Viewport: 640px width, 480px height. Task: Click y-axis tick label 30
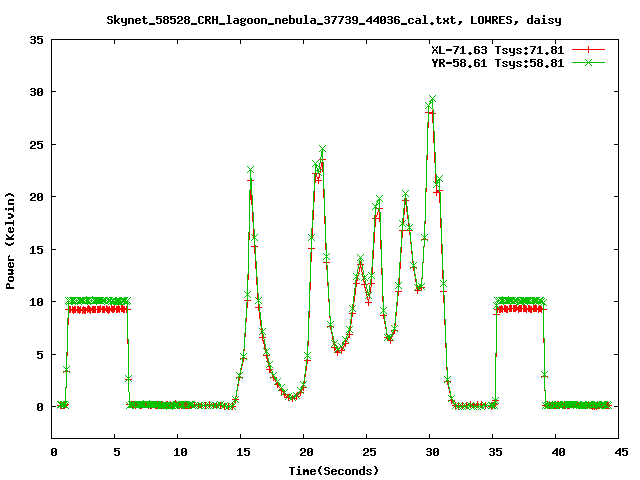(36, 92)
